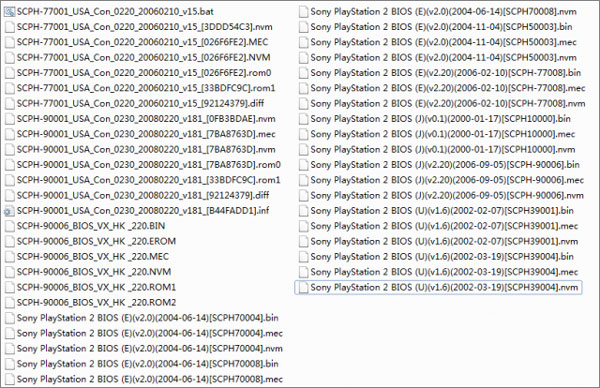Select BIOS (U)(v1.6)(2002-02-07)[SCPH39001].nvm name
Image resolution: width=600 pixels, height=388 pixels.
point(444,241)
